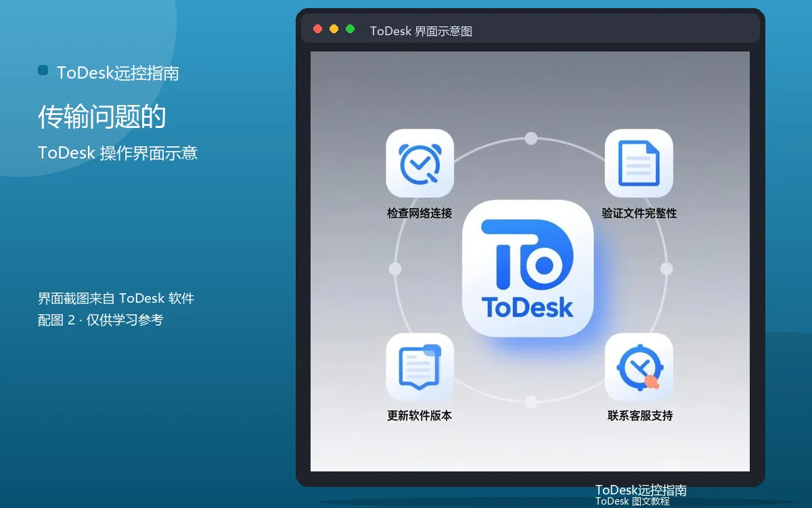Select the 联系客服支持 clock-target icon
This screenshot has width=812, height=508.
[x=639, y=367]
